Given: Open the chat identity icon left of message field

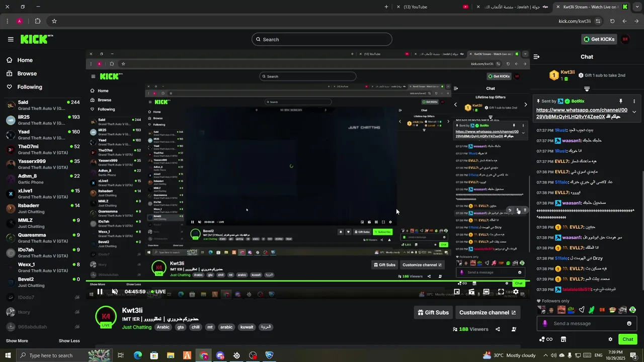Looking at the screenshot, I should 544,323.
